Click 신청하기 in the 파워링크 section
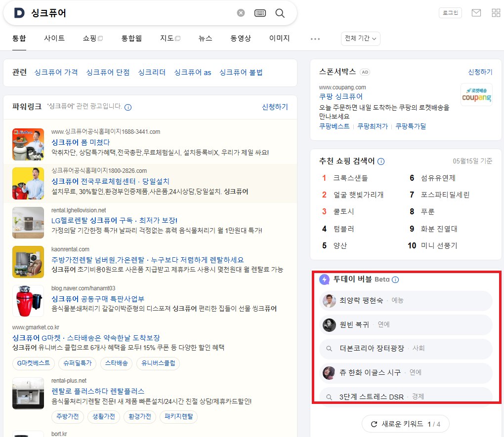 [x=275, y=107]
